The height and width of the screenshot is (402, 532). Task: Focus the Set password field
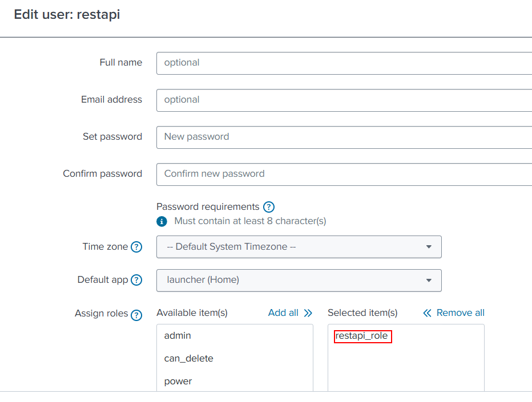point(344,137)
